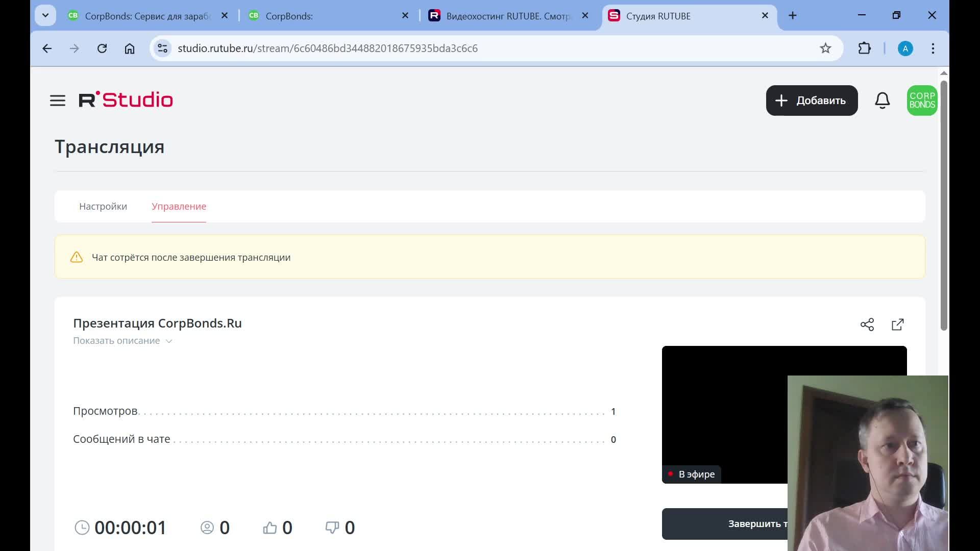Screen dimensions: 980x551
Task: Click the webcam overlay video
Action: click(868, 463)
